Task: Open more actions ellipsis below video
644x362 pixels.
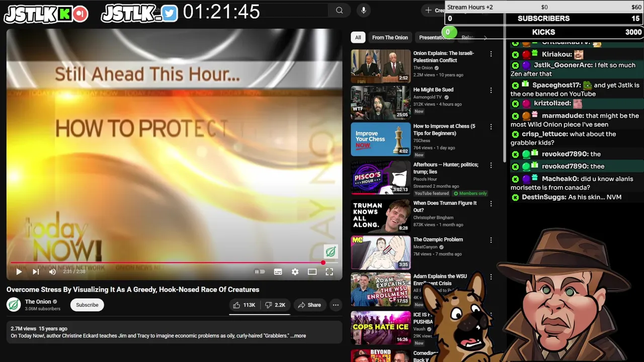Action: point(336,305)
